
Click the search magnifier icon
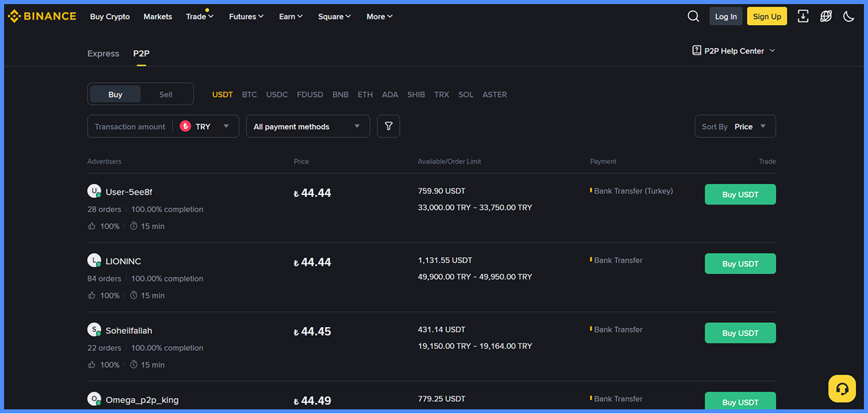(693, 16)
